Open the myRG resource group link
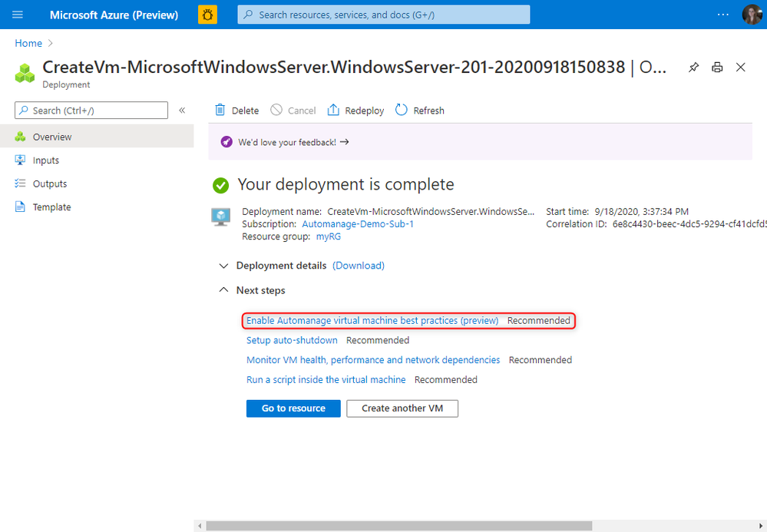 (329, 236)
